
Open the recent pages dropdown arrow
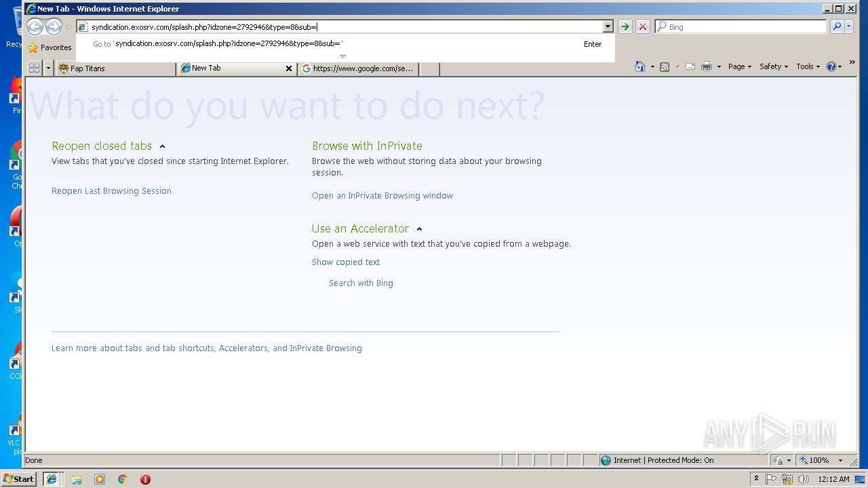(x=68, y=27)
